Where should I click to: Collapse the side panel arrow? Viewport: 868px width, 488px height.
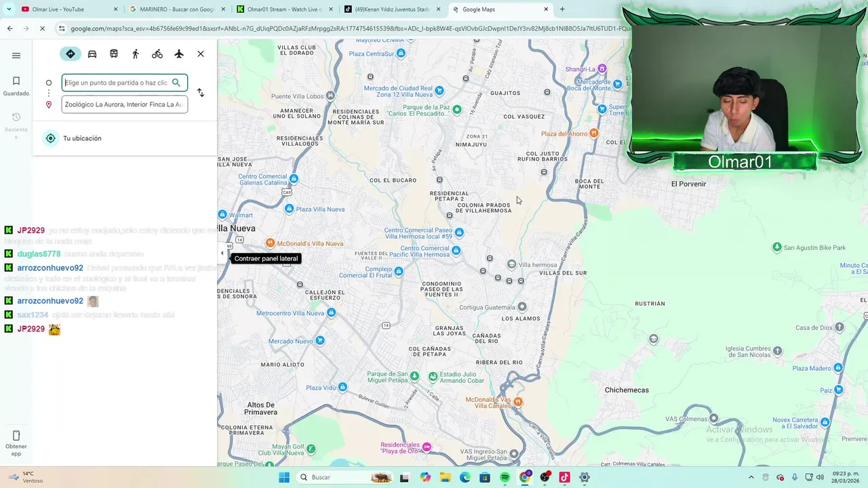222,253
